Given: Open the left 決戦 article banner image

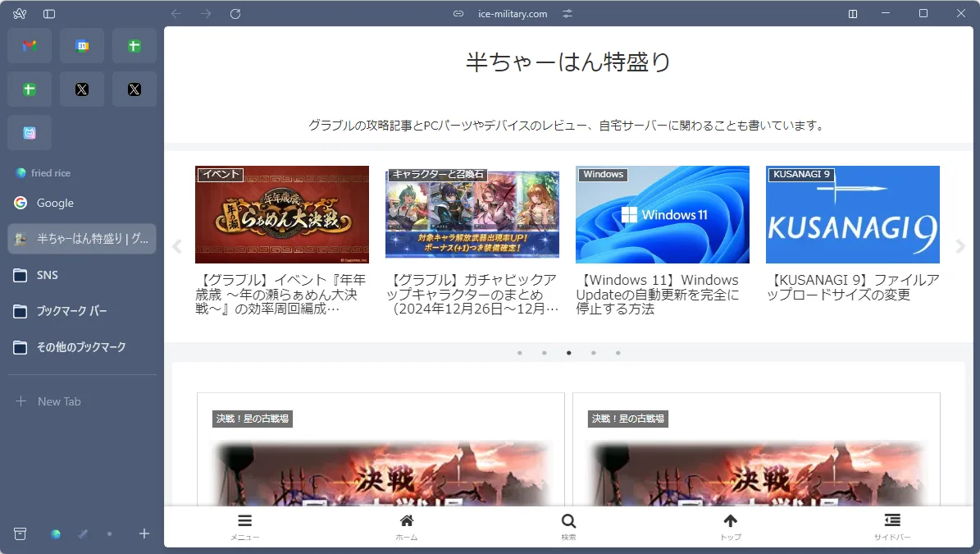Looking at the screenshot, I should click(x=381, y=474).
